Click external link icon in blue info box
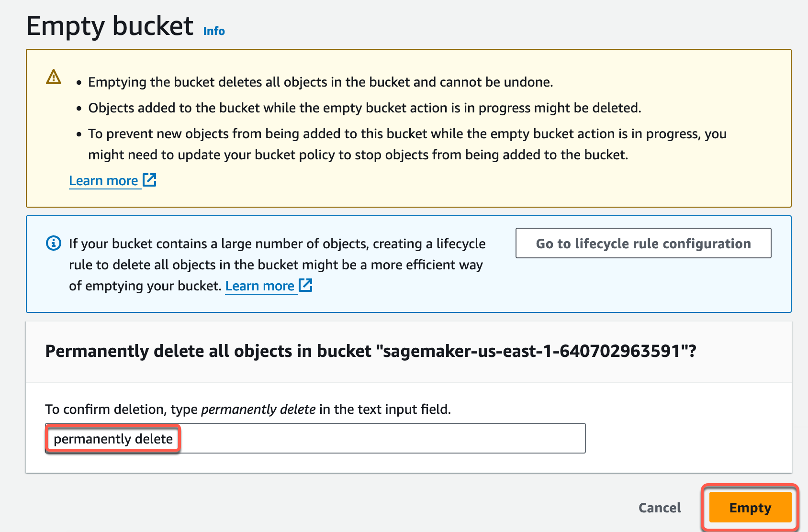This screenshot has width=808, height=532. 305,286
